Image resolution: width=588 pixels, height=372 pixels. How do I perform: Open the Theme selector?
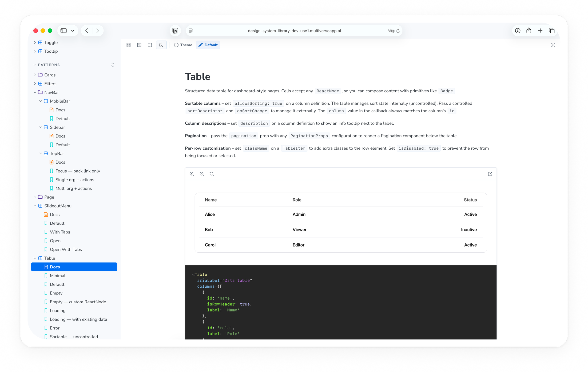pos(183,45)
